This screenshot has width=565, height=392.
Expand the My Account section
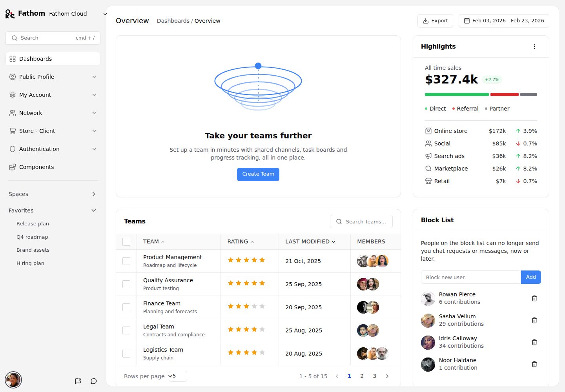tap(53, 95)
